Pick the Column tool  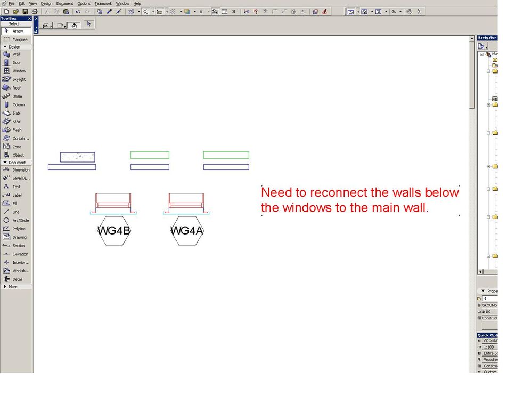pyautogui.click(x=16, y=104)
